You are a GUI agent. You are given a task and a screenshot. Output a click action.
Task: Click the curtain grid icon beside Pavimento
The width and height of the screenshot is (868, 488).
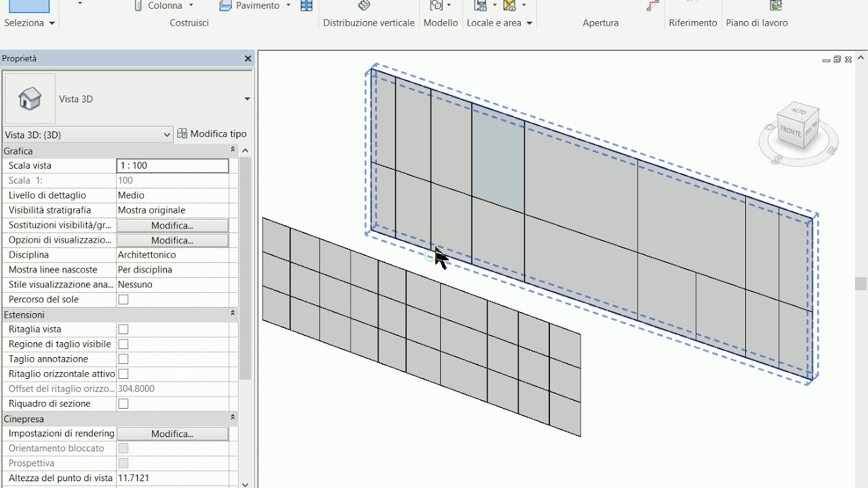click(x=307, y=5)
